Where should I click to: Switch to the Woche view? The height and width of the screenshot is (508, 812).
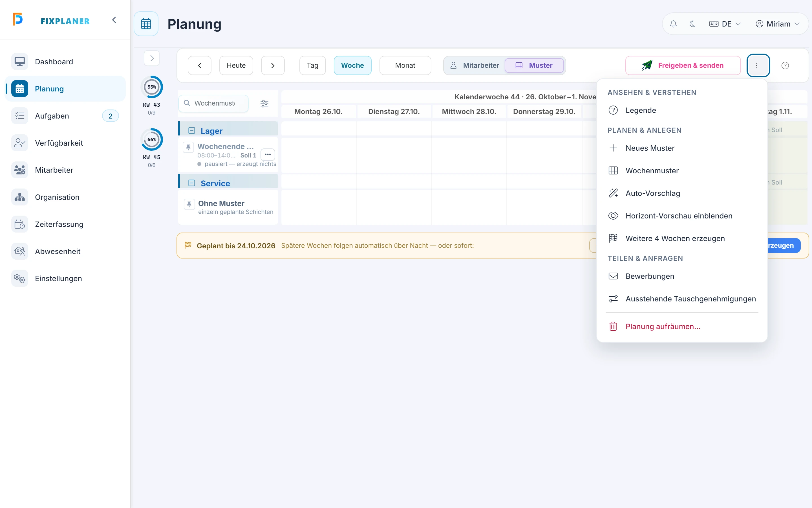tap(352, 65)
